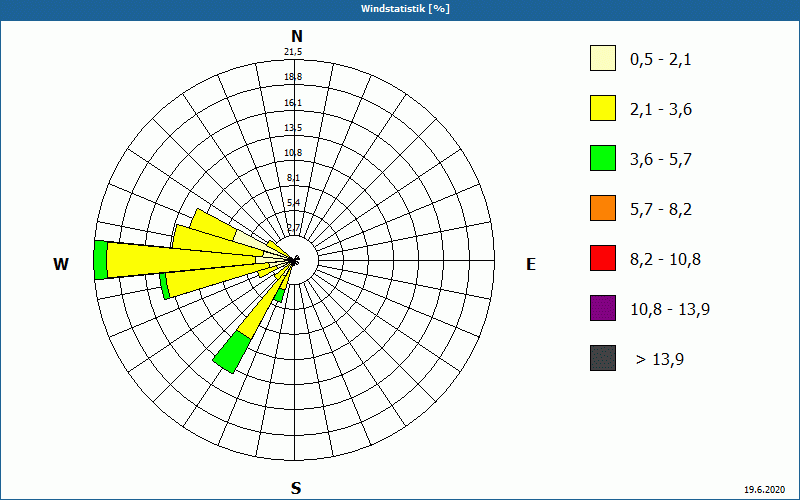Click the pale yellow 0,5 - 2,1 legend swatch

coord(603,58)
